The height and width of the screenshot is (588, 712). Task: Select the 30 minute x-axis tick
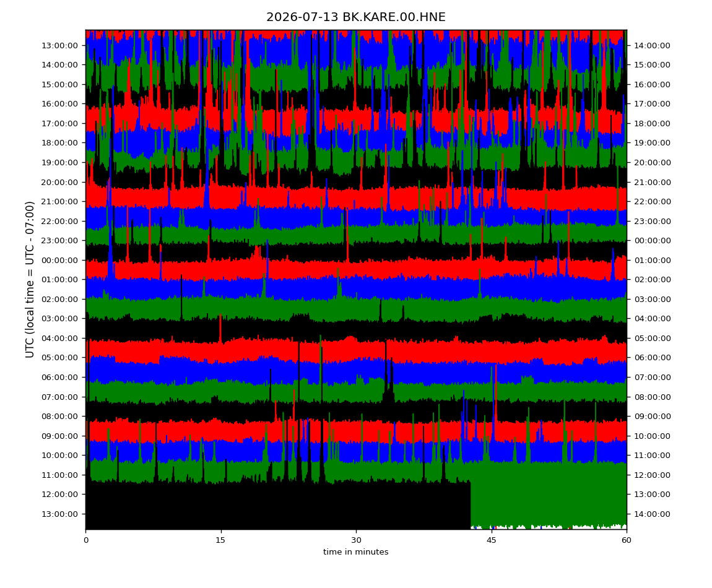tap(356, 540)
